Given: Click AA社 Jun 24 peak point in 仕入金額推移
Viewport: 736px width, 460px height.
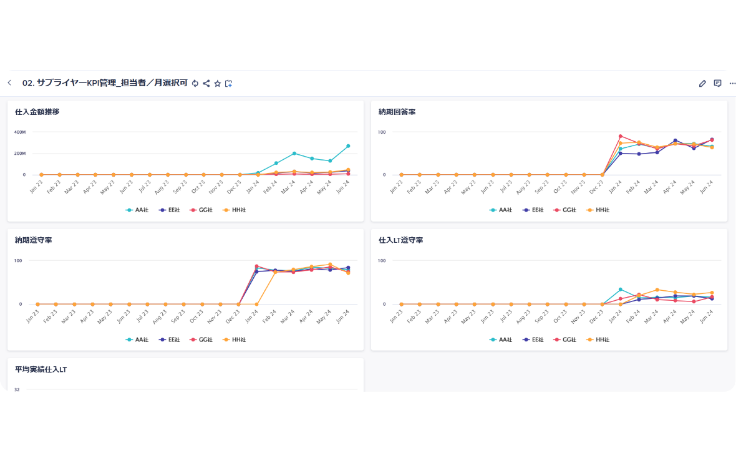Looking at the screenshot, I should (x=348, y=146).
